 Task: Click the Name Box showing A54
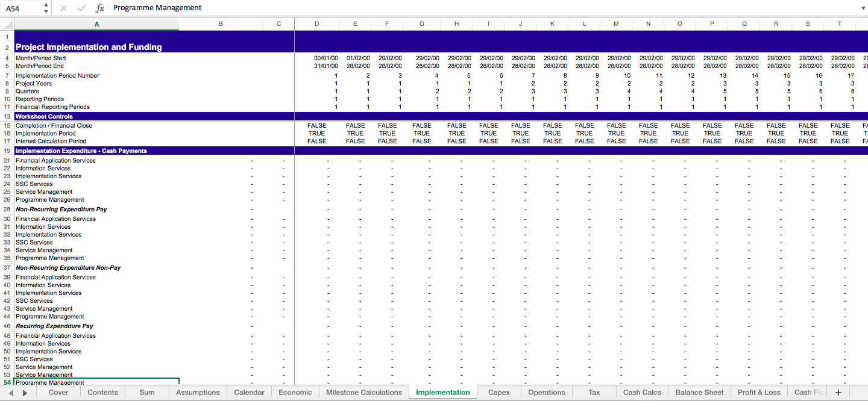tap(22, 8)
